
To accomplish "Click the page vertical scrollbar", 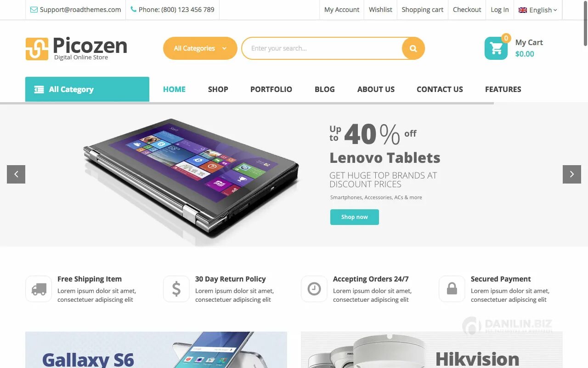I will [586, 184].
